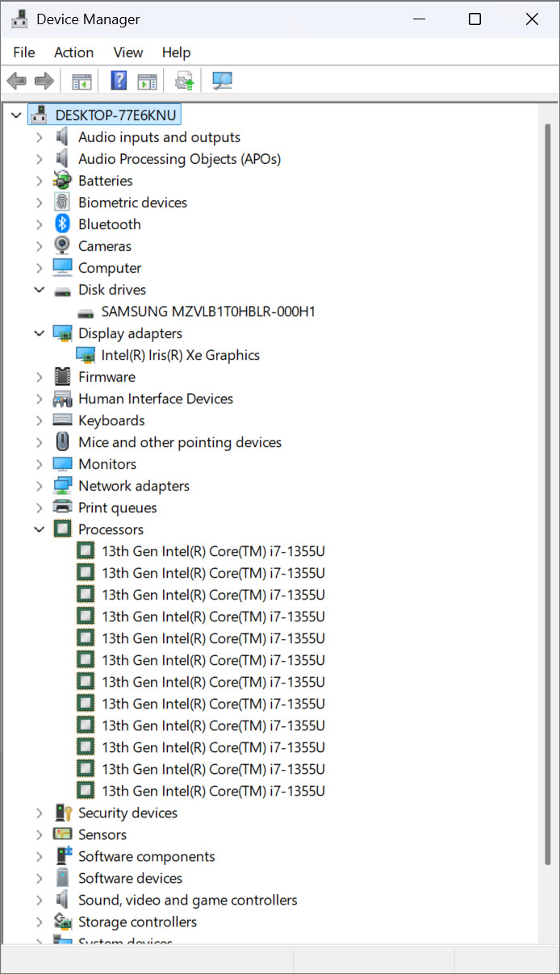The image size is (560, 974).
Task: Collapse the Display adapters category
Action: [39, 333]
